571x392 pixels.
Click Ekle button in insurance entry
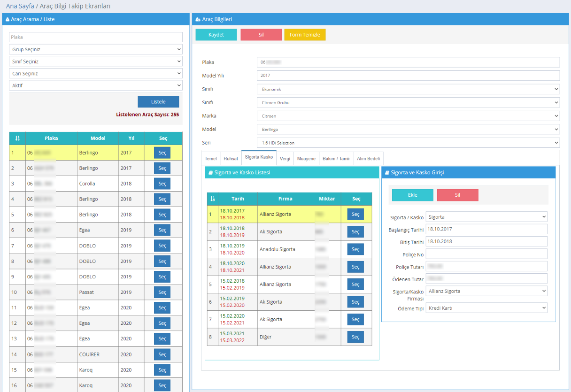click(x=413, y=195)
